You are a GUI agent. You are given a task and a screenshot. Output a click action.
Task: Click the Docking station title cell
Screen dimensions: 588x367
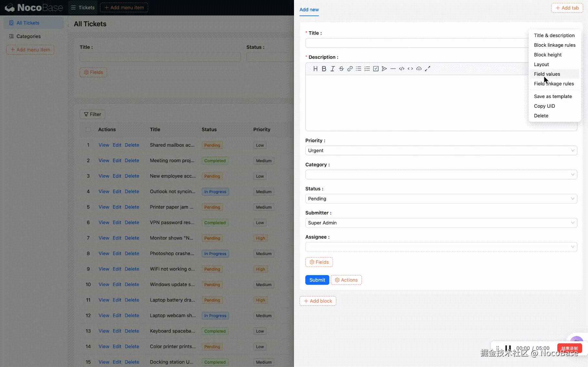point(172,362)
